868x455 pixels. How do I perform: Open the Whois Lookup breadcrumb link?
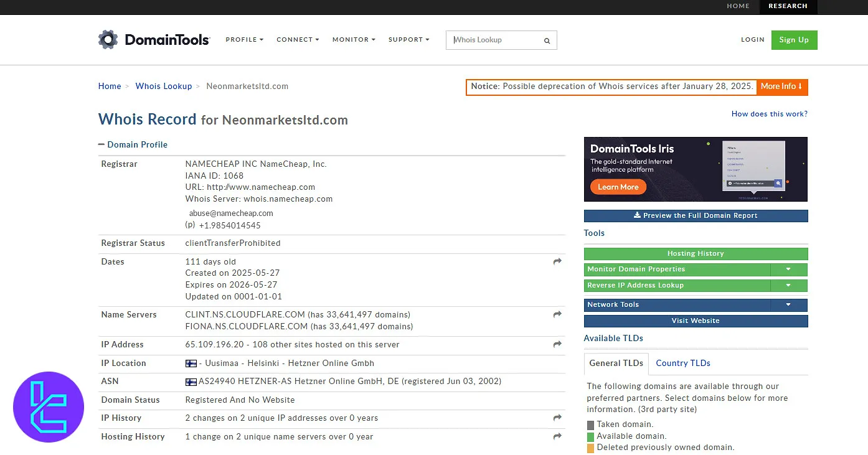164,87
